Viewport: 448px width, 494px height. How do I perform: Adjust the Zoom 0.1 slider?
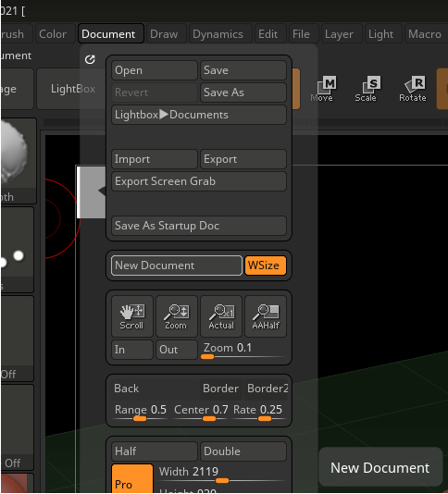click(243, 351)
